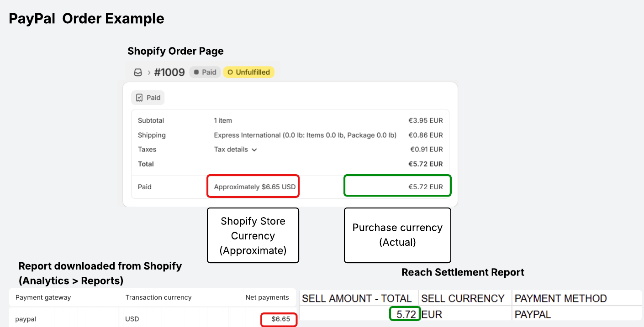The height and width of the screenshot is (327, 644).
Task: Click the SELL AMOUNT - TOTAL header cell
Action: tap(359, 298)
